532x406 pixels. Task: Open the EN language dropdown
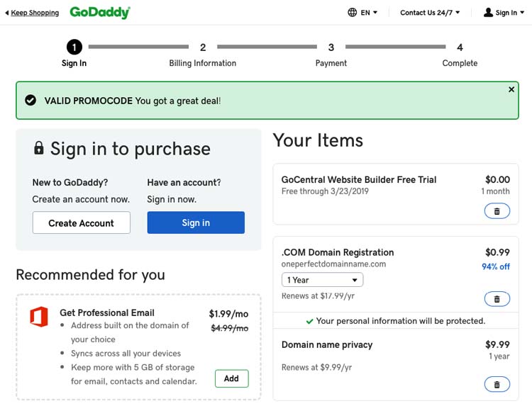click(x=369, y=12)
